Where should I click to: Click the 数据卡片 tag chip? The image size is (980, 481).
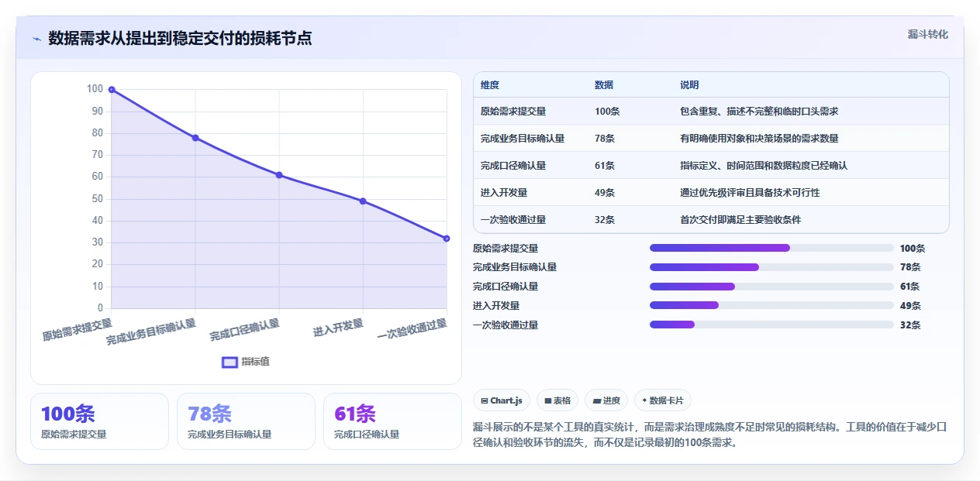tap(663, 400)
